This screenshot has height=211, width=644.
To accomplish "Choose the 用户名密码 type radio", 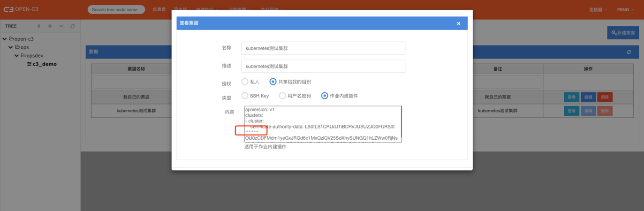I will coord(282,96).
